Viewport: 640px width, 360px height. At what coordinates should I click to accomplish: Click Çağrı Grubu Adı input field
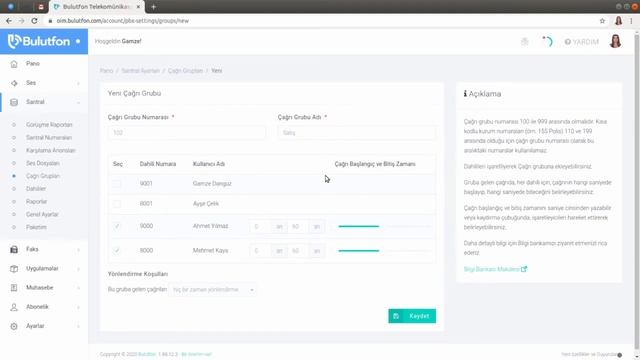click(357, 133)
